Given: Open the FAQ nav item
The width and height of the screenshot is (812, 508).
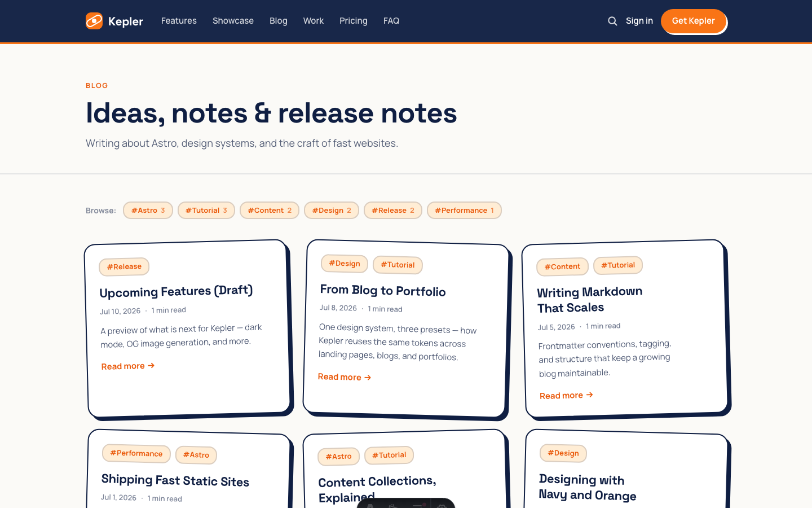Looking at the screenshot, I should (x=391, y=21).
